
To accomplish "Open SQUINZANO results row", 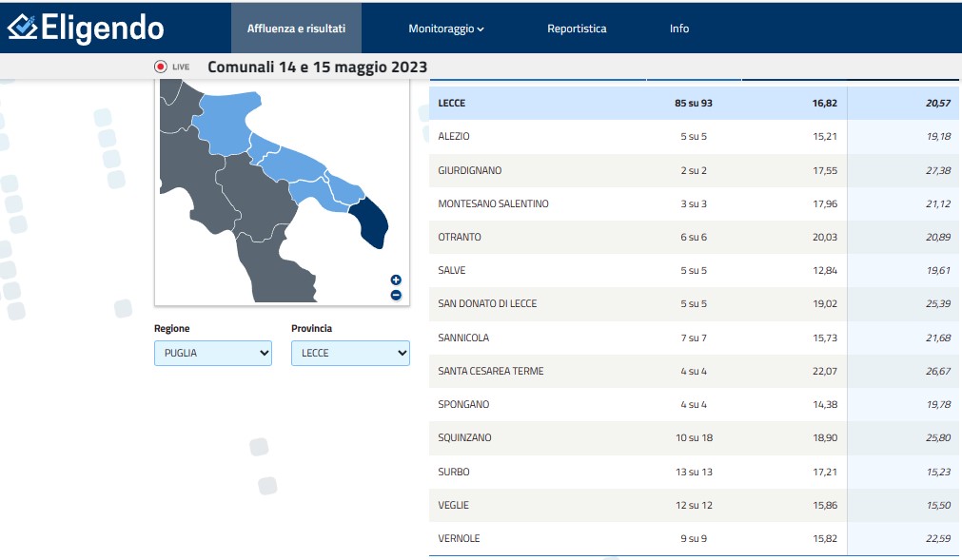I will [x=464, y=437].
